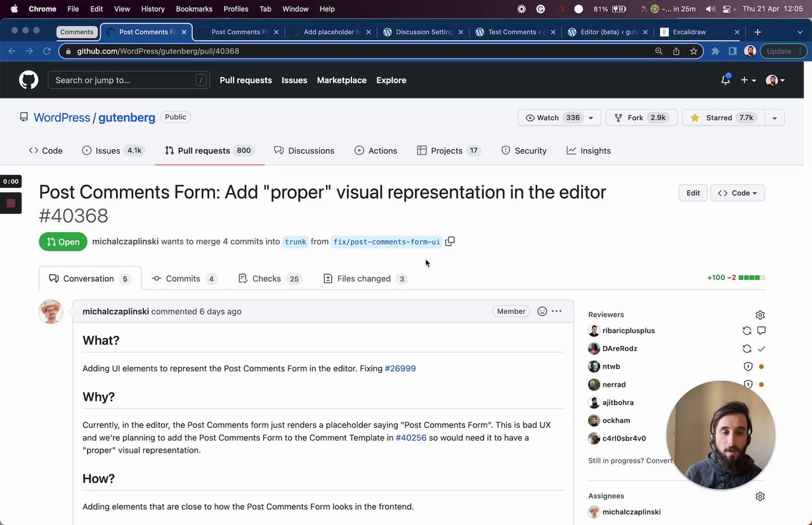Edit the pull request title
The width and height of the screenshot is (812, 525).
(693, 193)
